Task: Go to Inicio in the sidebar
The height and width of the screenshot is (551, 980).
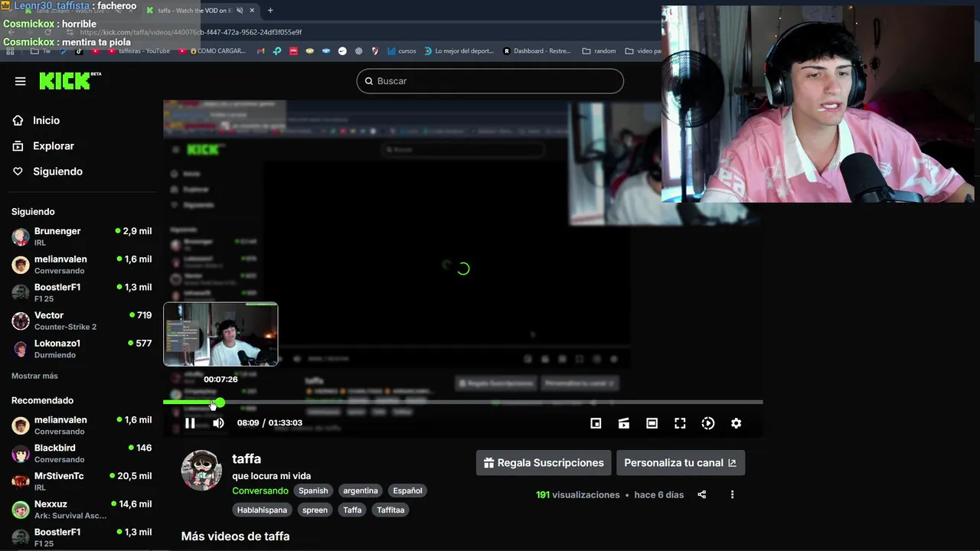Action: pyautogui.click(x=35, y=120)
